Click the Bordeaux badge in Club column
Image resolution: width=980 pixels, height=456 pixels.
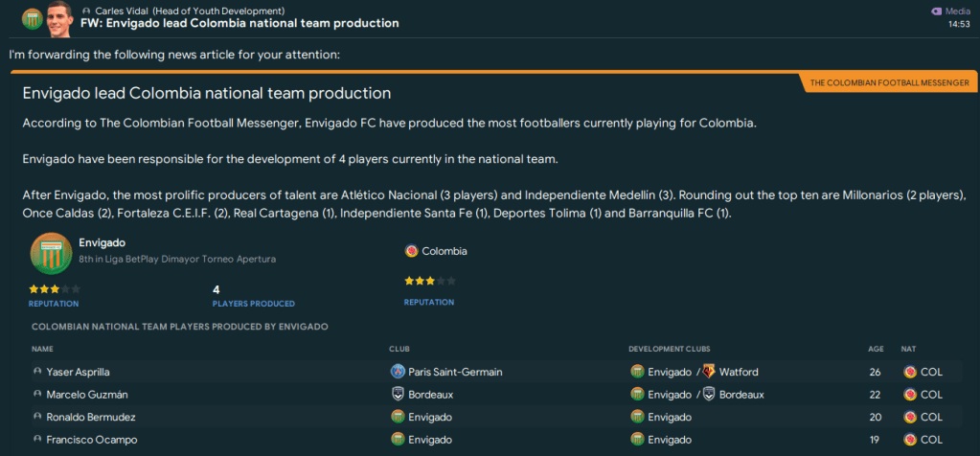click(398, 395)
